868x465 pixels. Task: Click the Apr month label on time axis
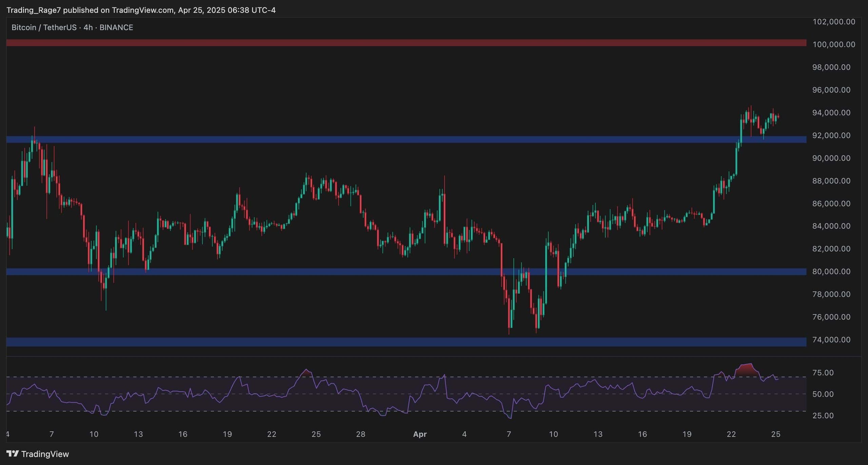(x=420, y=434)
